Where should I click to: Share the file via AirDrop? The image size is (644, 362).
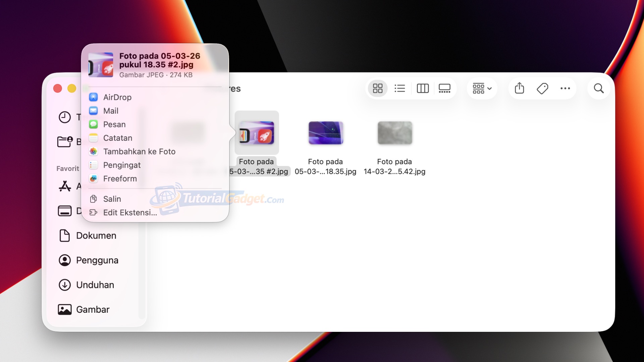click(x=117, y=97)
